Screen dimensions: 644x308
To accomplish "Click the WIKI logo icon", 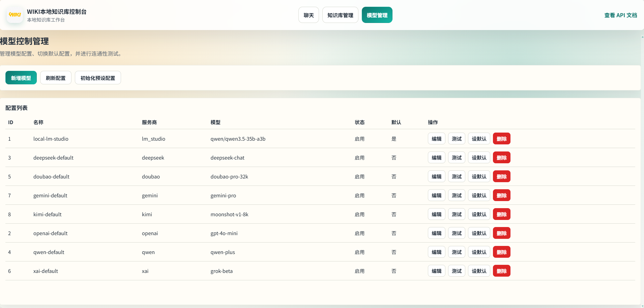I will [15, 15].
